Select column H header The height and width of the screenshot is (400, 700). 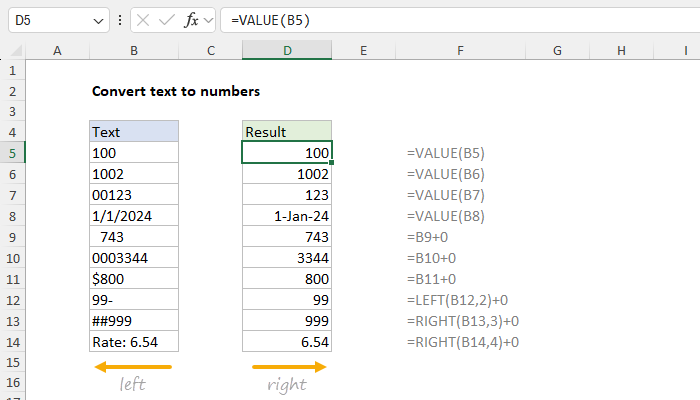pos(621,50)
